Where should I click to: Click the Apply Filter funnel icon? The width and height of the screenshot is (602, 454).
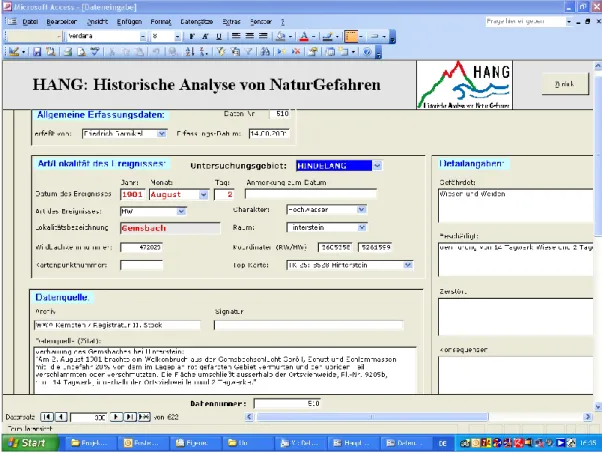coord(248,51)
